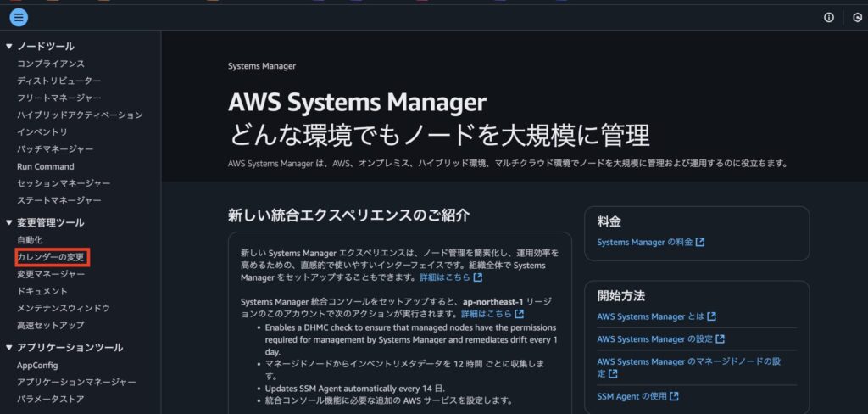Screen dimensions: 868x414
Task: Select パラメータストア
Action: (x=51, y=399)
